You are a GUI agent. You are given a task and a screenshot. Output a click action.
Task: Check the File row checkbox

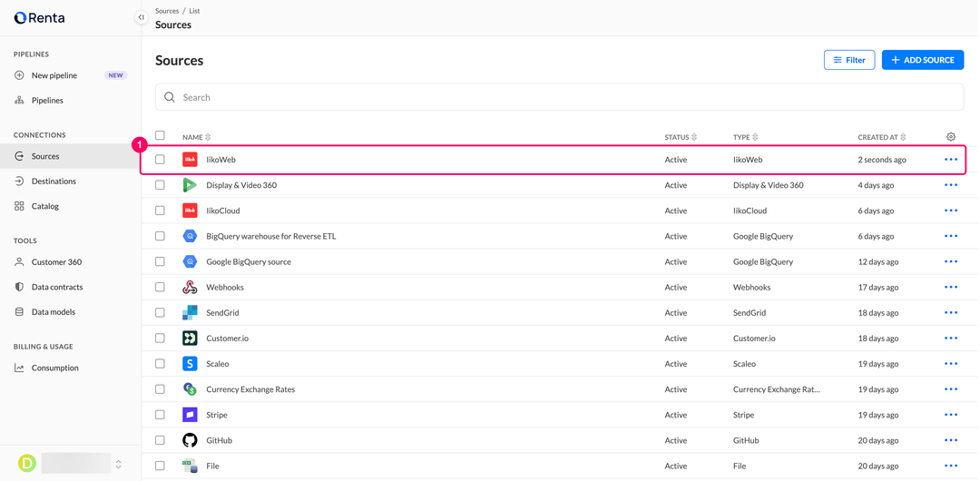pyautogui.click(x=160, y=466)
